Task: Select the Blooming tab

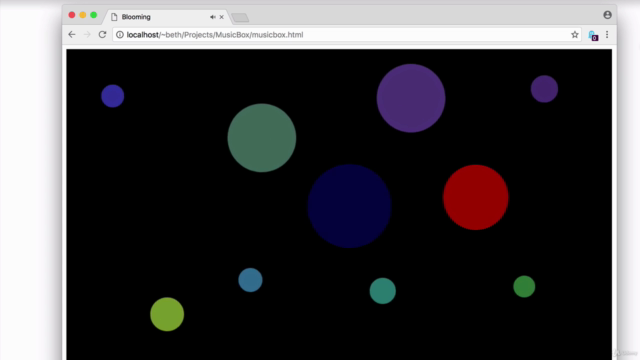Action: tap(167, 17)
